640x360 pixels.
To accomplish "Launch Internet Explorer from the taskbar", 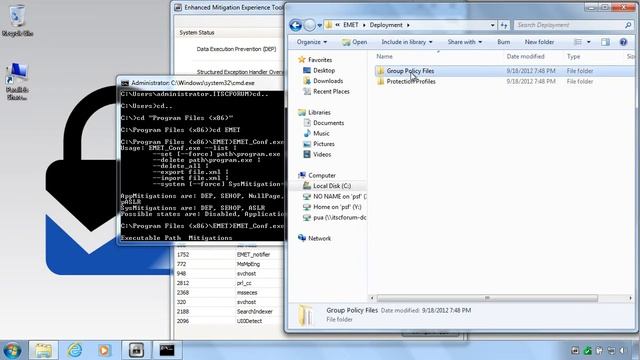I will (x=75, y=350).
